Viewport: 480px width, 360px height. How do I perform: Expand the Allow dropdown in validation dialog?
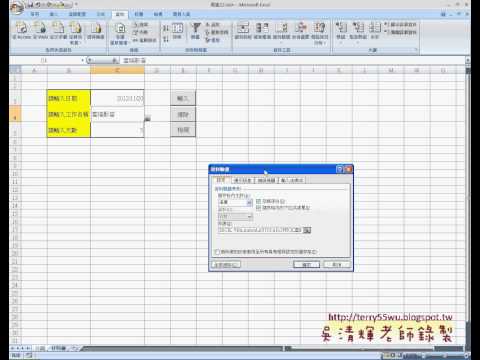[x=249, y=202]
